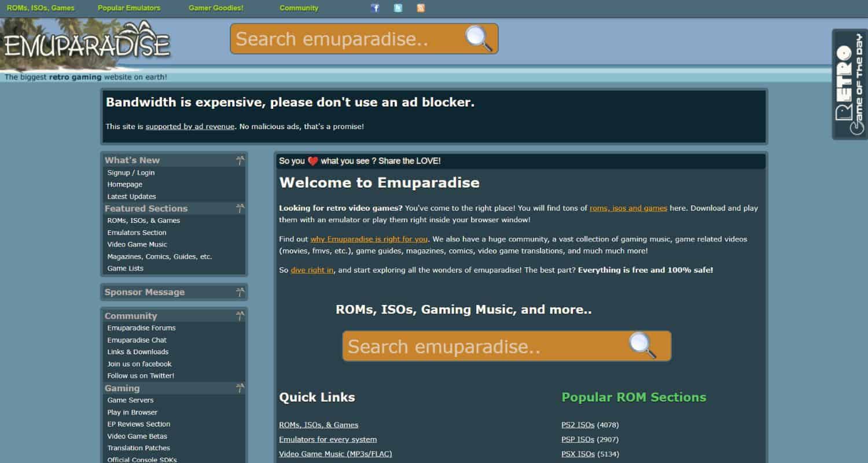
Task: Toggle the Community section palm tree icon
Action: click(x=240, y=316)
